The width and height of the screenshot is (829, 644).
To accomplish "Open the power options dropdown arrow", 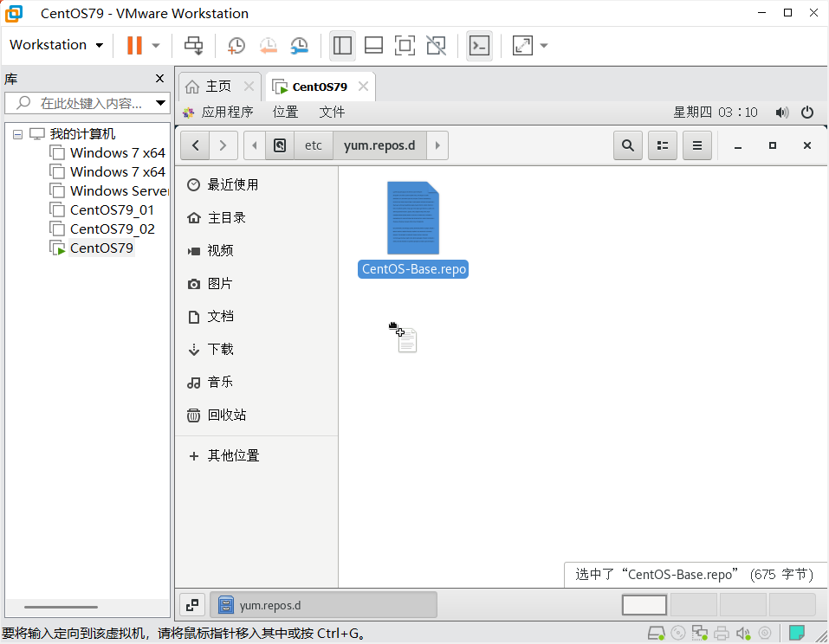I will click(156, 45).
